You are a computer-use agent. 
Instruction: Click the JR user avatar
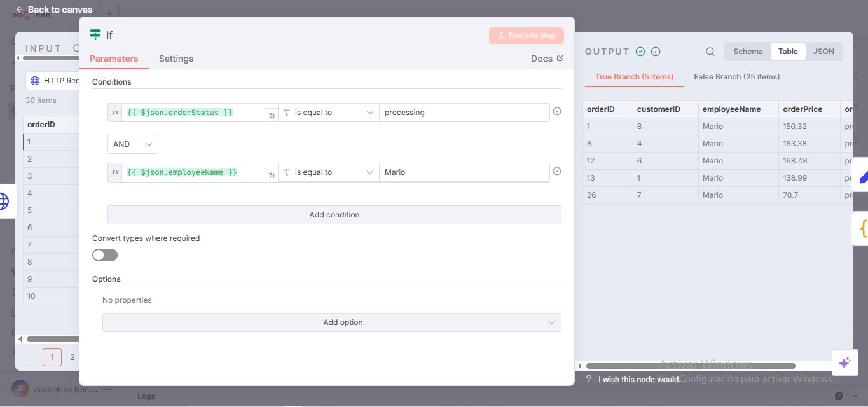tap(20, 389)
